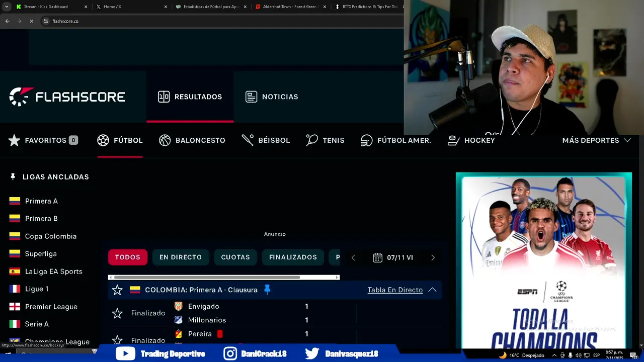Open the 07/11 VI date picker
The height and width of the screenshot is (362, 644).
pyautogui.click(x=393, y=257)
